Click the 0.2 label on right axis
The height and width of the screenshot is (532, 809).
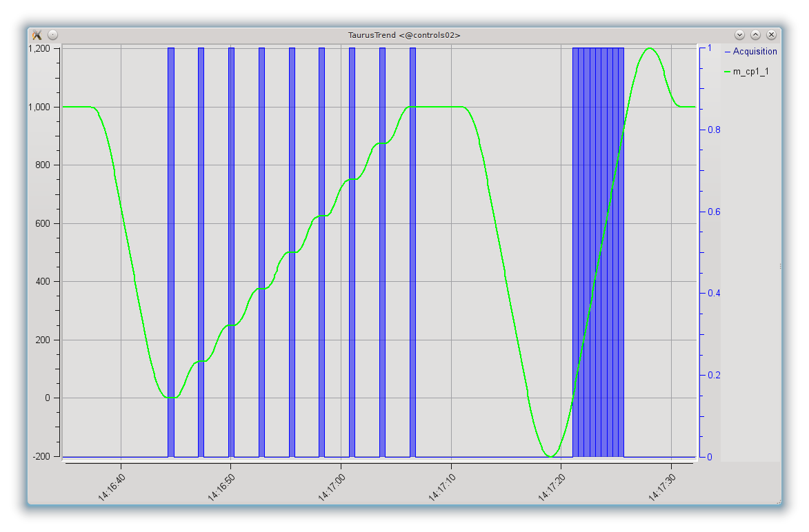710,376
